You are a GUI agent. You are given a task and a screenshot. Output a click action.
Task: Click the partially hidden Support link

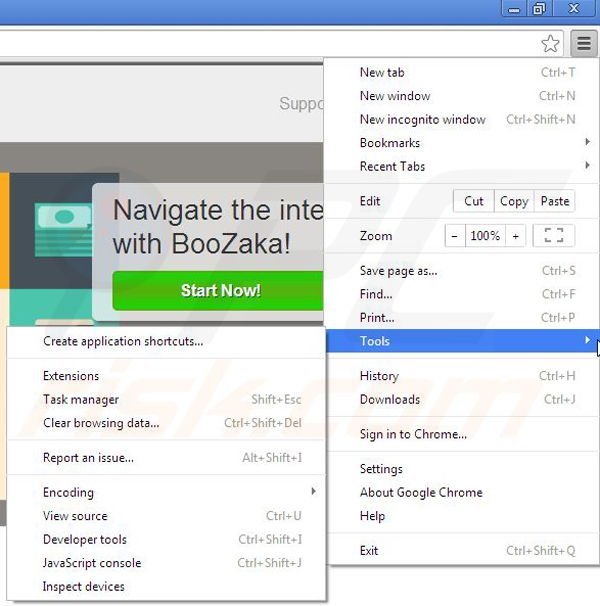[x=301, y=103]
